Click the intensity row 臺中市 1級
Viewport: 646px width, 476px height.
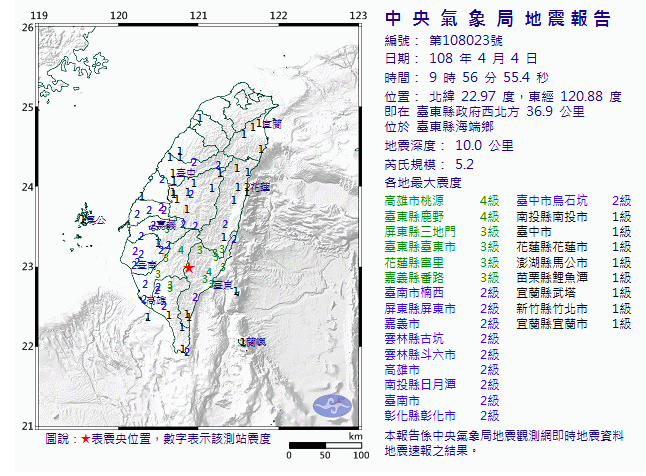click(574, 232)
